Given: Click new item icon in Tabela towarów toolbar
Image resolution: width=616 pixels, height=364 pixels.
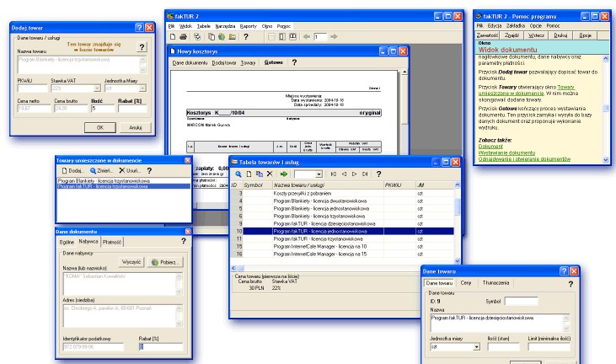Looking at the screenshot, I should (249, 174).
